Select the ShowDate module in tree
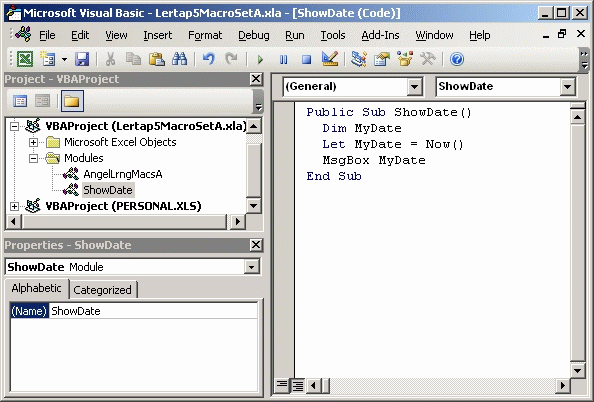This screenshot has height=402, width=594. pos(108,190)
